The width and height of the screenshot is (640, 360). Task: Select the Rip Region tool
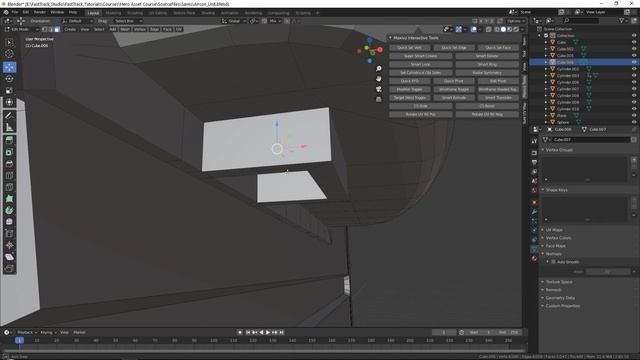tap(9, 268)
